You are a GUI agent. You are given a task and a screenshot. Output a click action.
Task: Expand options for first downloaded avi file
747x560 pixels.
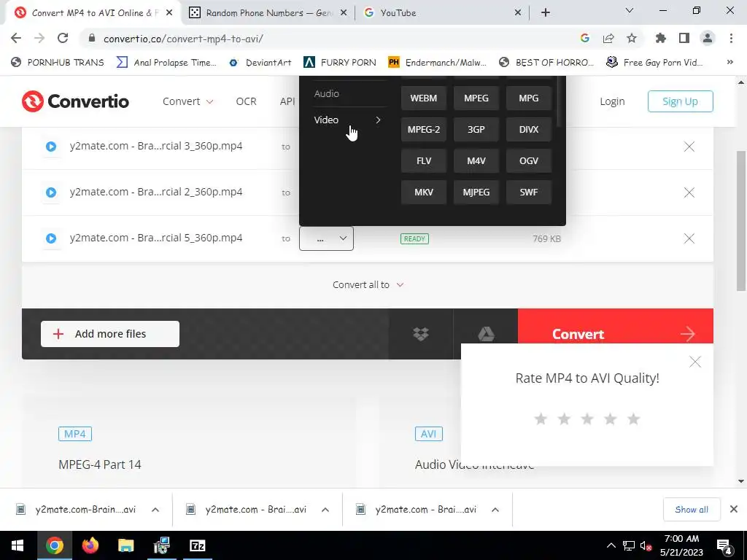pyautogui.click(x=155, y=510)
